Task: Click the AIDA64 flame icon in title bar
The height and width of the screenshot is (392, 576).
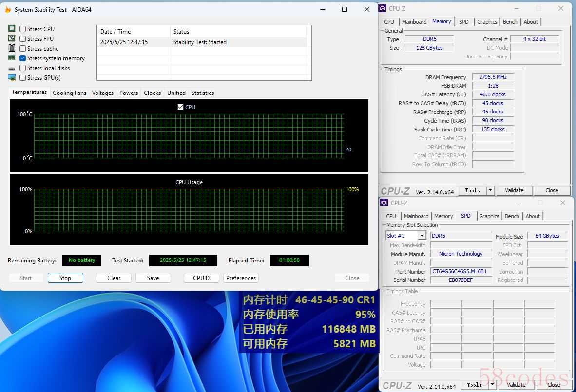Action: click(x=8, y=10)
